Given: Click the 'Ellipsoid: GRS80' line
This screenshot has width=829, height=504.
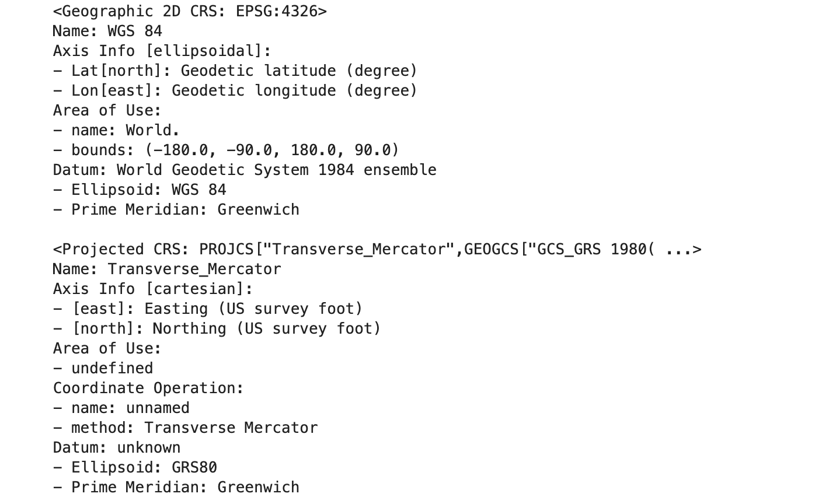Looking at the screenshot, I should 135,467.
